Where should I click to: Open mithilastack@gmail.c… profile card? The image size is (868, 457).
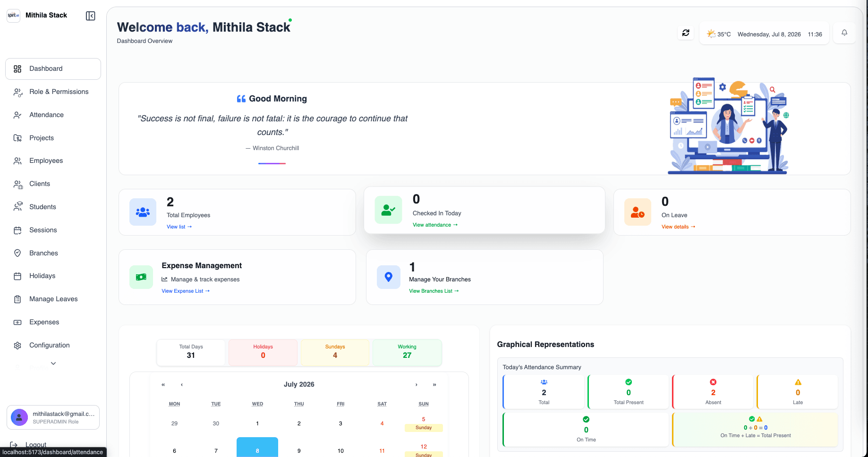tap(53, 417)
